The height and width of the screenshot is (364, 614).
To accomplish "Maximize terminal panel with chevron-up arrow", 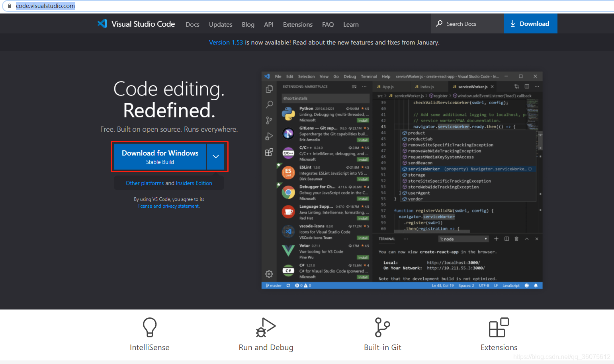I will [x=527, y=239].
